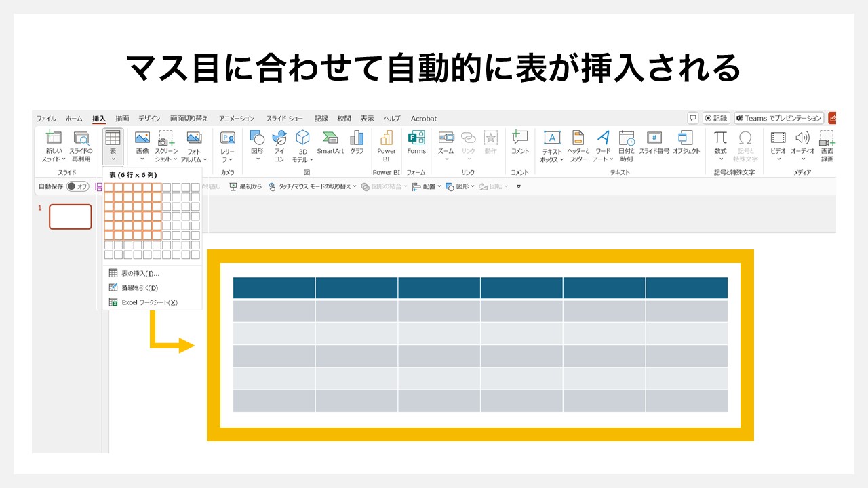
Task: Insert a SmartArt graphic
Action: pyautogui.click(x=330, y=144)
